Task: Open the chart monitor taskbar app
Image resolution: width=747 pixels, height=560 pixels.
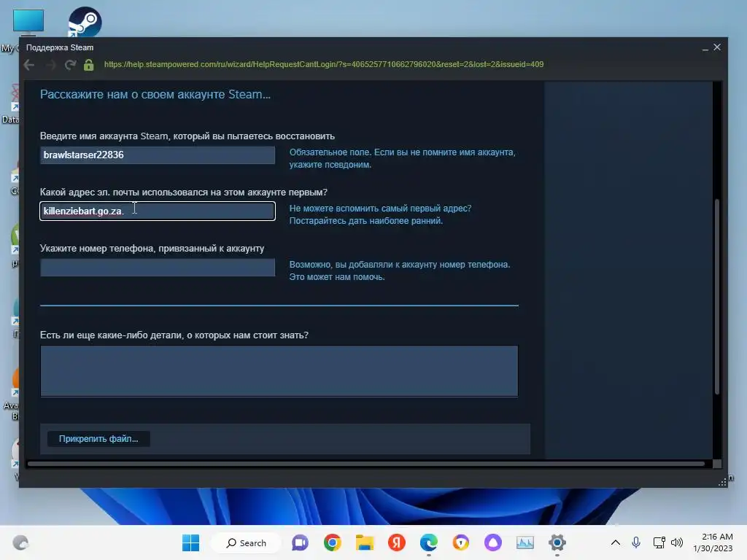Action: point(525,542)
